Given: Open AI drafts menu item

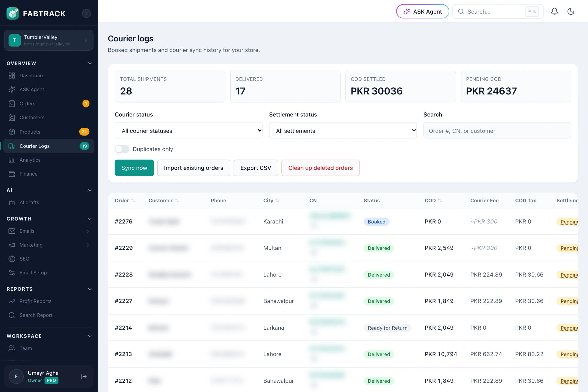Looking at the screenshot, I should click(49, 203).
